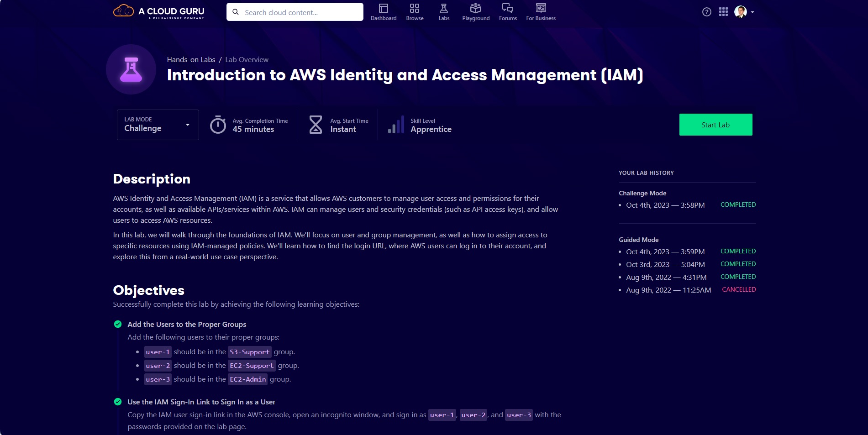The width and height of the screenshot is (868, 435).
Task: Click the 45 minutes value
Action: [x=253, y=129]
